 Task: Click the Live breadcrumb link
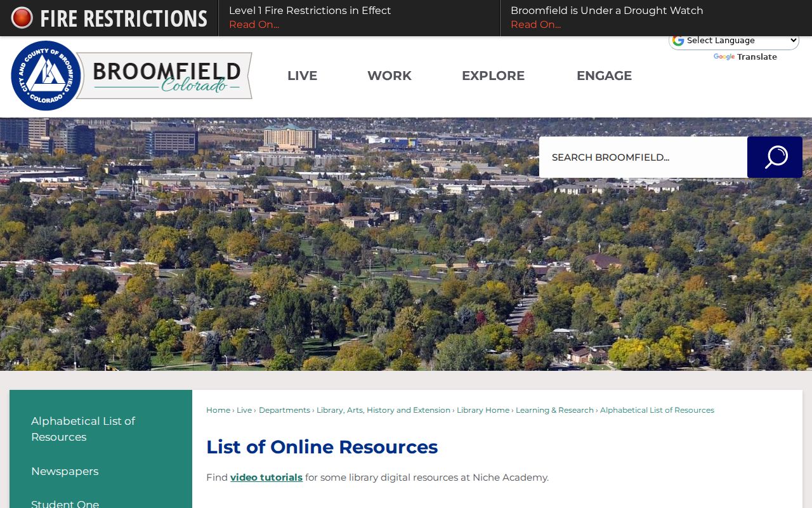click(244, 410)
